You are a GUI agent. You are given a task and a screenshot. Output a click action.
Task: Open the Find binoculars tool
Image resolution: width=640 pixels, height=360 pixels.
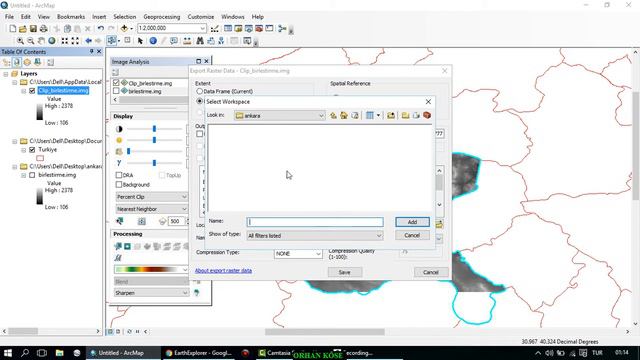pos(200,41)
